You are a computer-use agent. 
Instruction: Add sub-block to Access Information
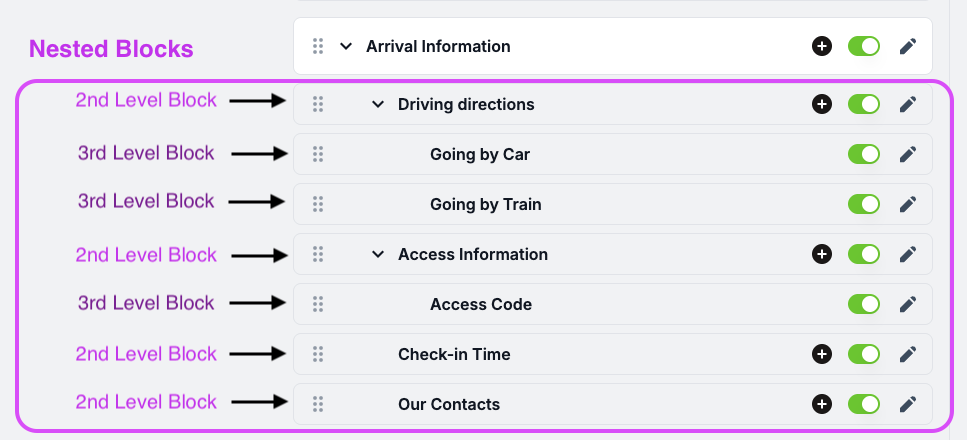coord(821,254)
